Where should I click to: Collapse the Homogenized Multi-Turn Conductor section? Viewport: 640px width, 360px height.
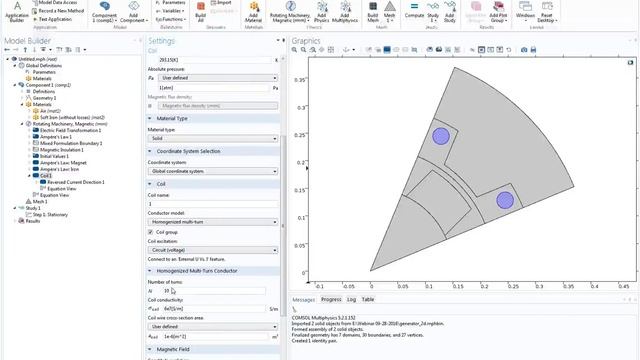click(x=149, y=271)
